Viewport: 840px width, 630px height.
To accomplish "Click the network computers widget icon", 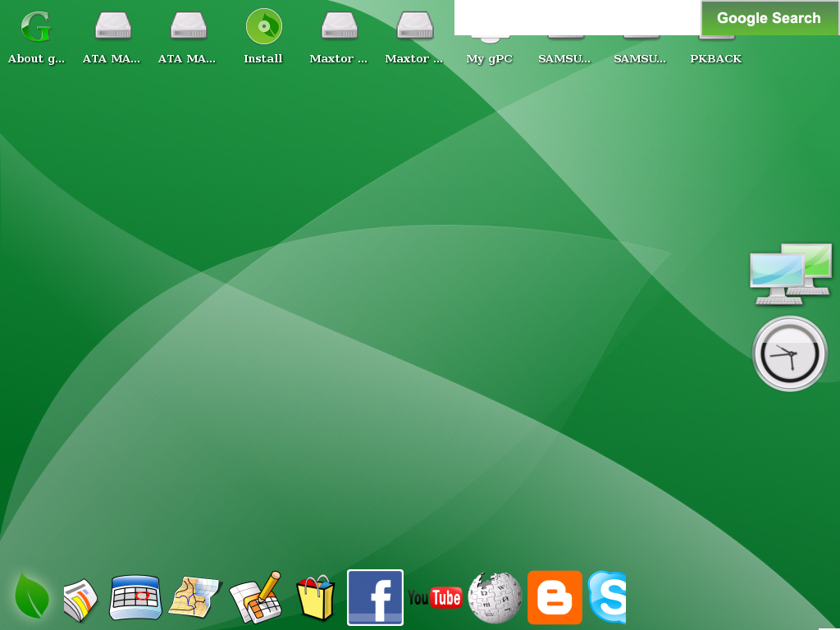I will click(x=790, y=274).
